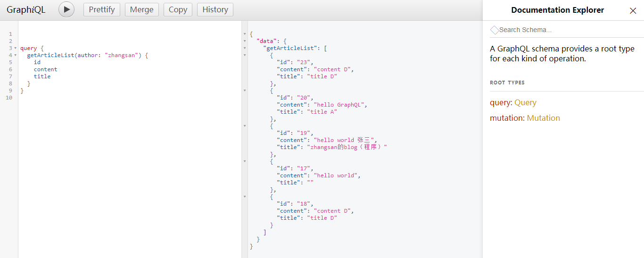Click the id field in the query editor

tap(37, 62)
